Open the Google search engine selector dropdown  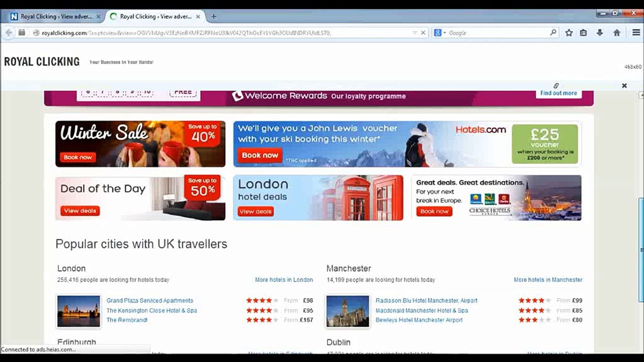point(440,33)
